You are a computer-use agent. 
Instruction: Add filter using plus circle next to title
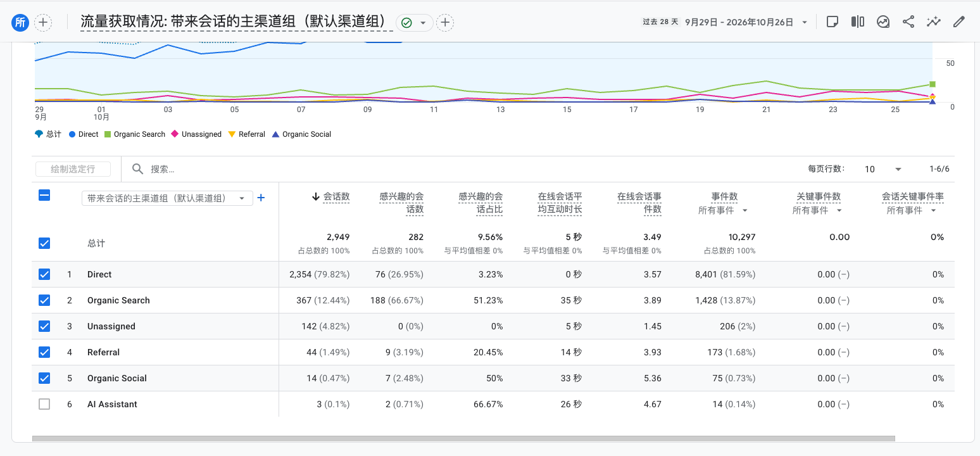coord(446,23)
